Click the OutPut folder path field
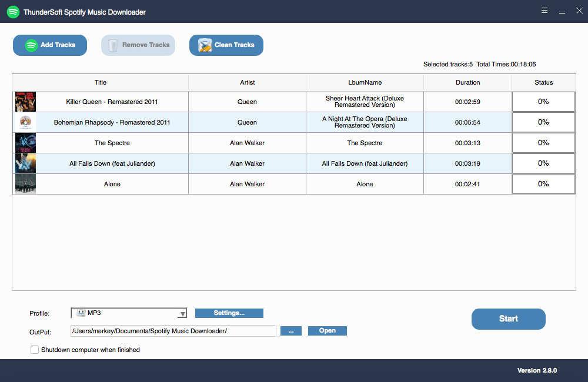The image size is (588, 382). (x=173, y=331)
